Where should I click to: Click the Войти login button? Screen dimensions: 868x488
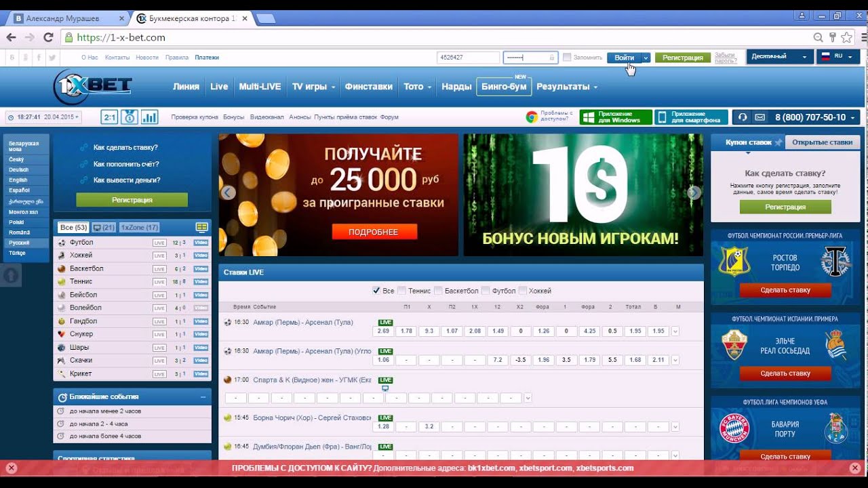[624, 58]
